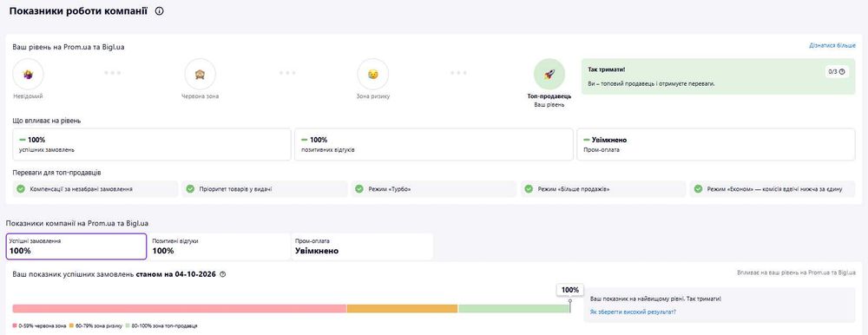Click the Ваш рівень на Prom.ua та Bigl.ua text

point(69,47)
